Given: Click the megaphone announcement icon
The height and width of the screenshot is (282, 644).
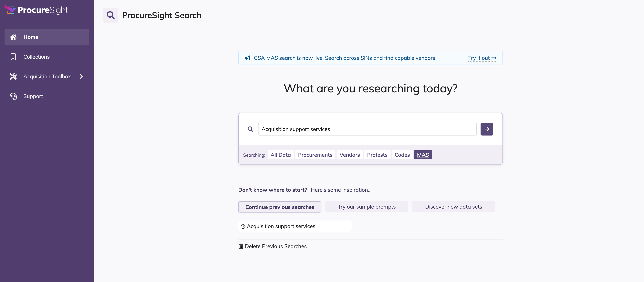Looking at the screenshot, I should (247, 58).
